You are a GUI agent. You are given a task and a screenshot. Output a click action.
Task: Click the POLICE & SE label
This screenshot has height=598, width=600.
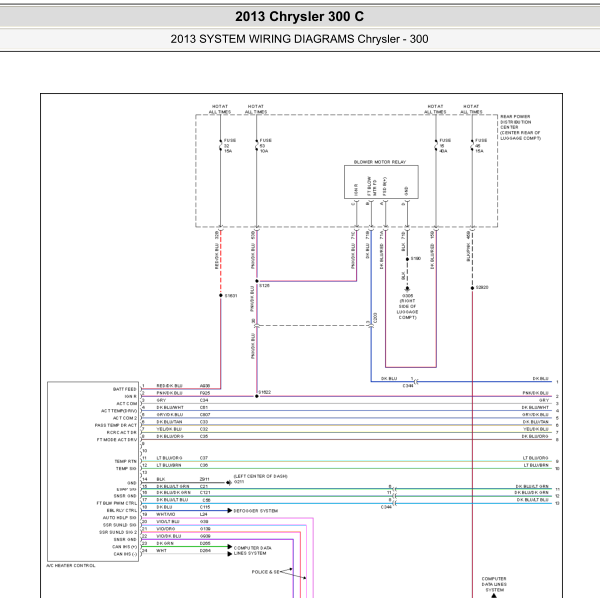click(265, 572)
